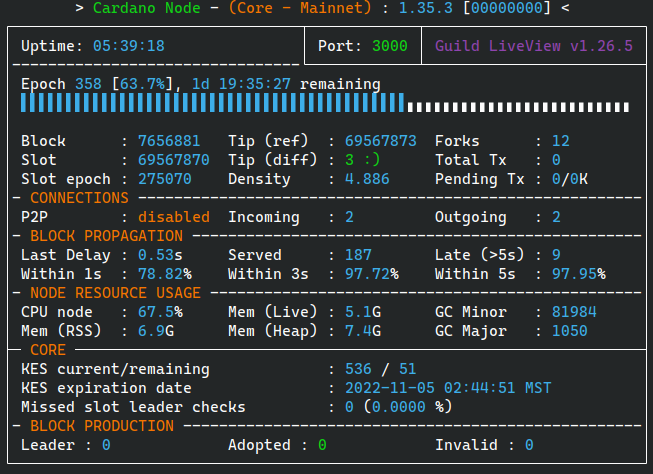Click the BLOCK PROPAGATION section header
Screen dimensions: 653x474
pyautogui.click(x=106, y=236)
